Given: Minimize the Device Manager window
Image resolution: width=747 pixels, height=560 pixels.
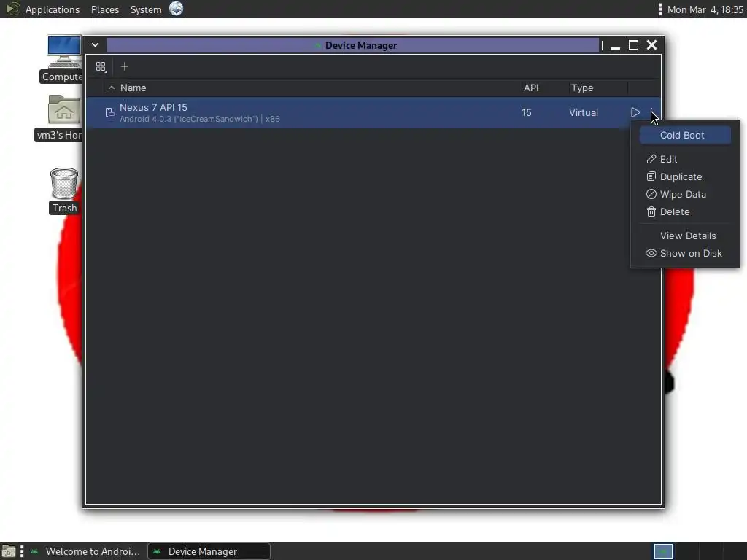Looking at the screenshot, I should (615, 46).
